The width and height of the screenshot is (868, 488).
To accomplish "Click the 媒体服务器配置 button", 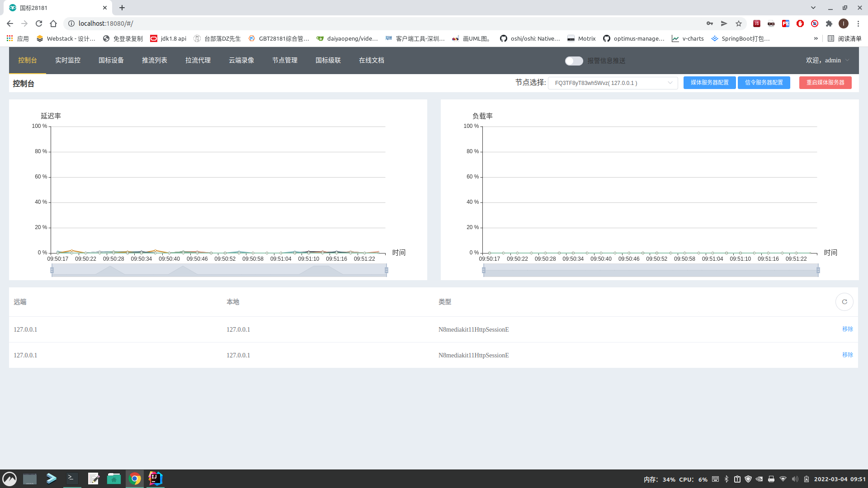I will coord(709,83).
